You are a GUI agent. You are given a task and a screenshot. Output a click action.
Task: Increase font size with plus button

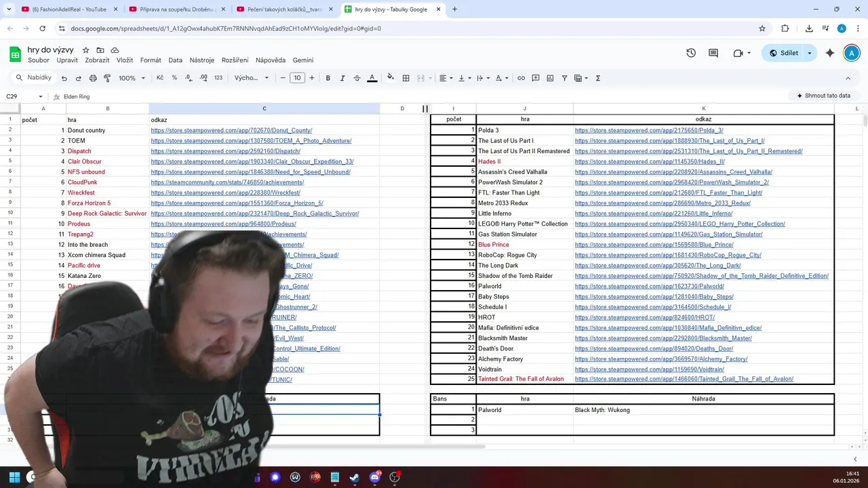click(312, 78)
